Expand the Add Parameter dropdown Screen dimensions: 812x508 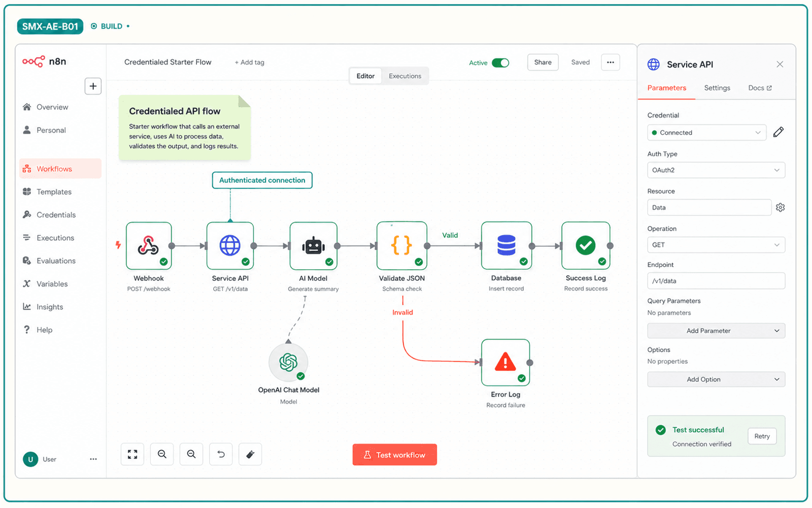(716, 331)
